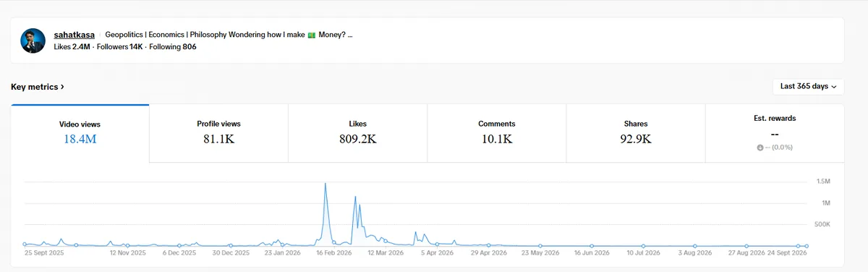Screen dimensions: 868x272
Task: Click the 10.1K comments value
Action: pos(496,139)
